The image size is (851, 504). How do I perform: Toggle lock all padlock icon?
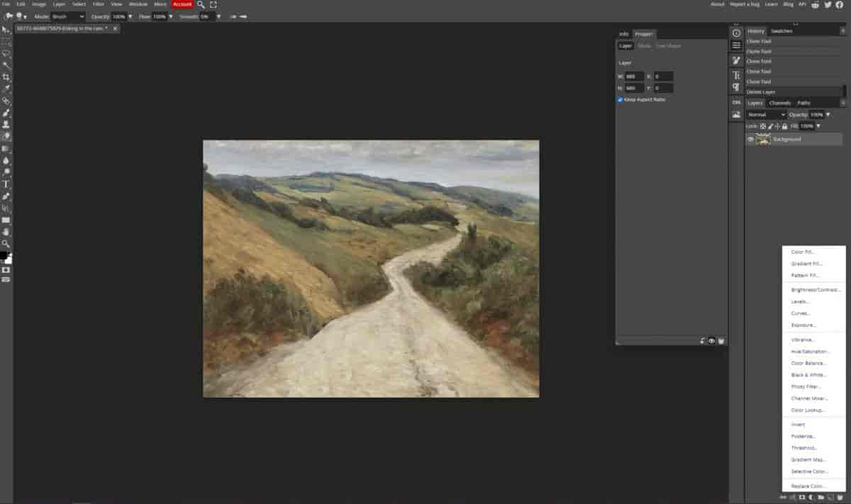click(x=784, y=126)
